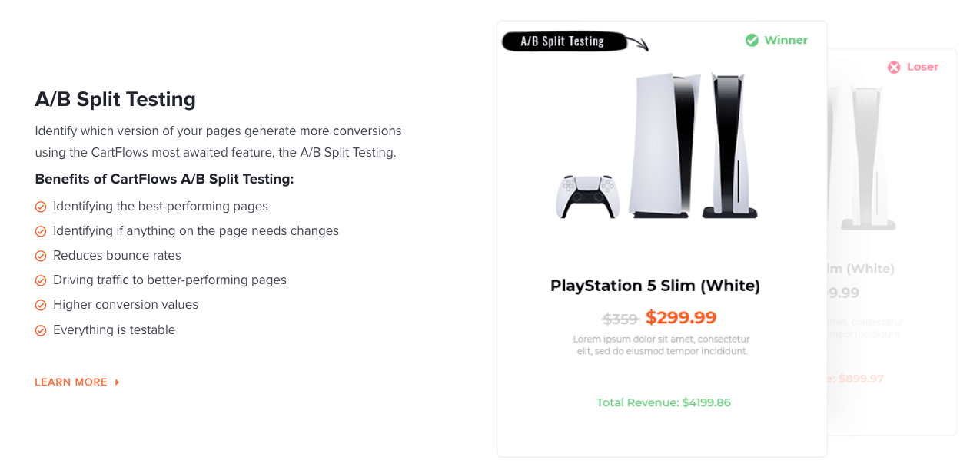Click the orange $299.99 sale price

point(681,317)
